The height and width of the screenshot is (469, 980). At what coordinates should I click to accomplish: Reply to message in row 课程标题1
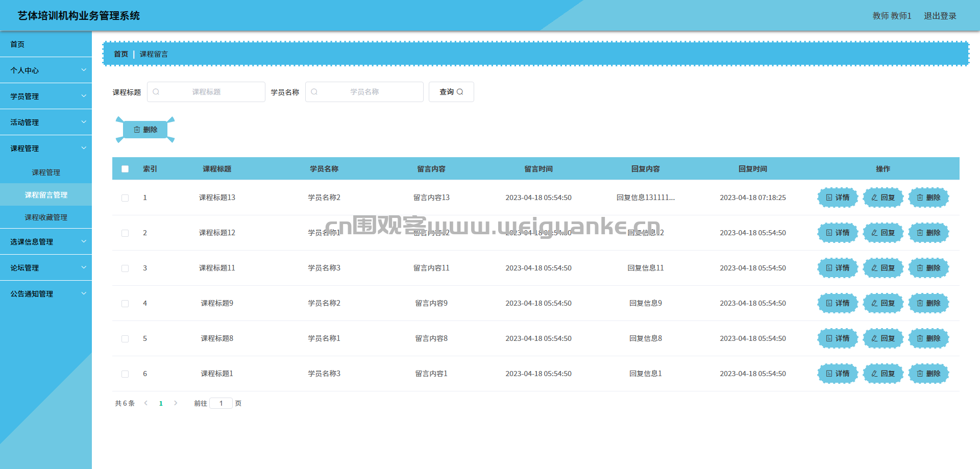point(883,374)
